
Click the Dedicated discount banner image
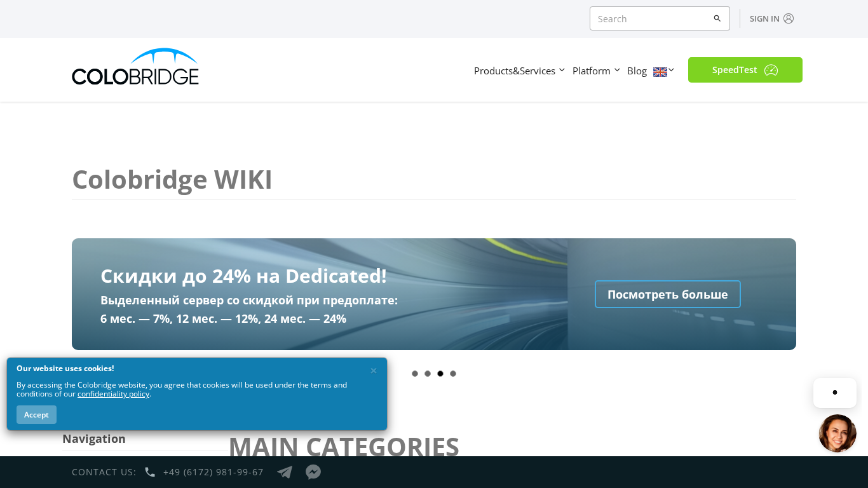pyautogui.click(x=434, y=294)
